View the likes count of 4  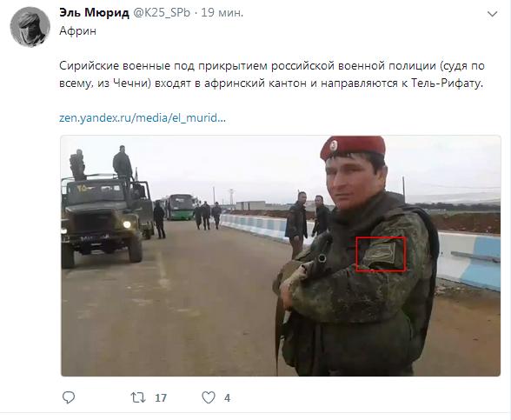[227, 398]
